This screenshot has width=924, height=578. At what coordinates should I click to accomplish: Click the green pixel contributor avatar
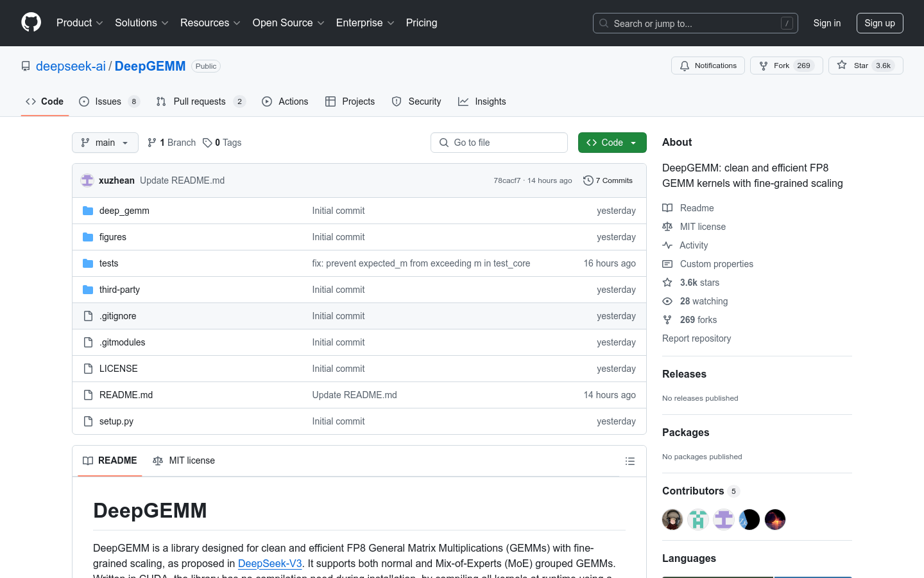698,520
